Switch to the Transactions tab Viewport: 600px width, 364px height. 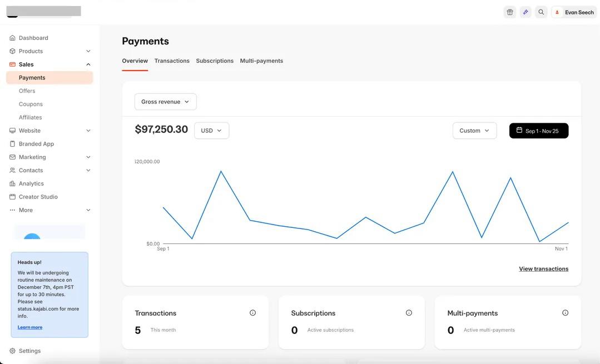172,61
